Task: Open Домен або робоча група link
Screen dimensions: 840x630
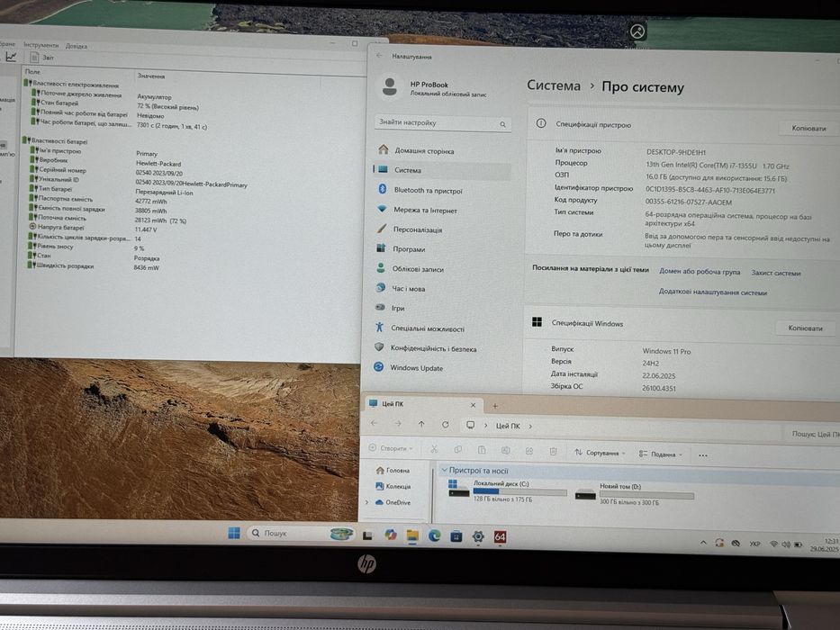Action: click(700, 272)
